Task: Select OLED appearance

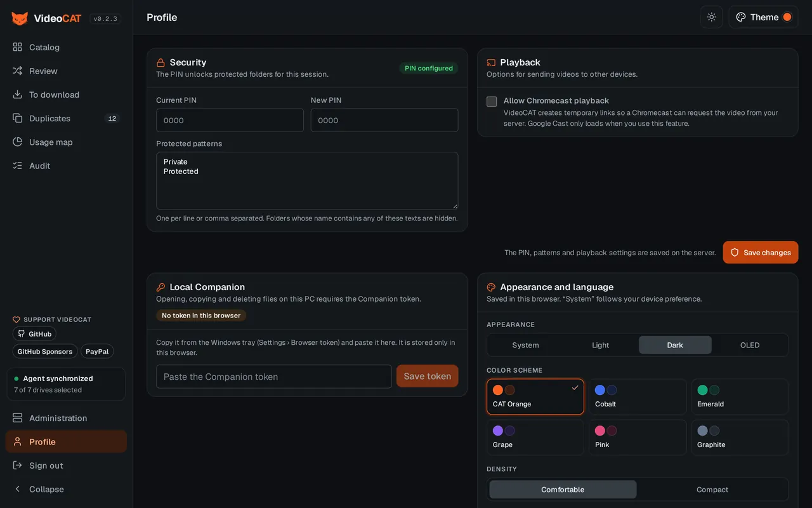Action: (750, 345)
